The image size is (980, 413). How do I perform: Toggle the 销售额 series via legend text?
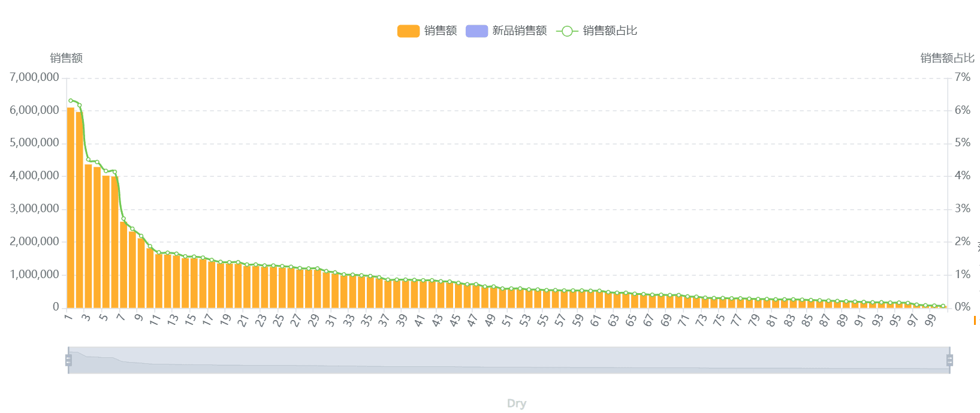click(441, 31)
